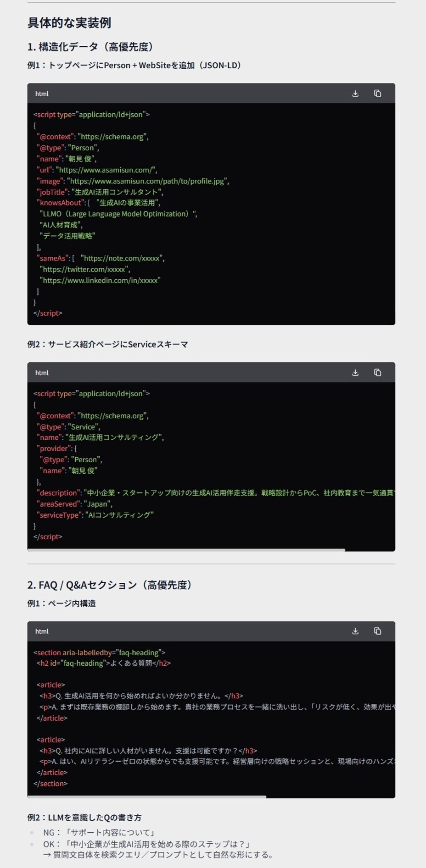This screenshot has width=426, height=868.
Task: Click the https://note.com/xxxxx sameAs entry
Action: (123, 258)
